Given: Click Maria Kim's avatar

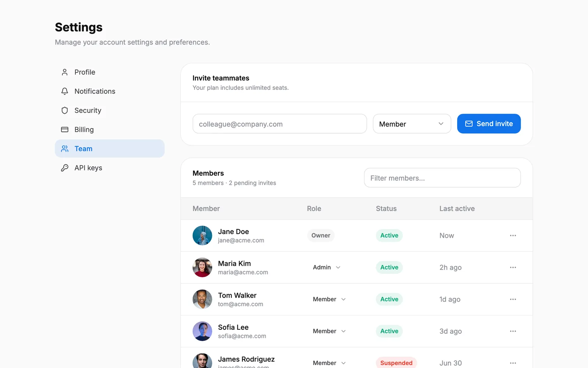Looking at the screenshot, I should point(202,268).
